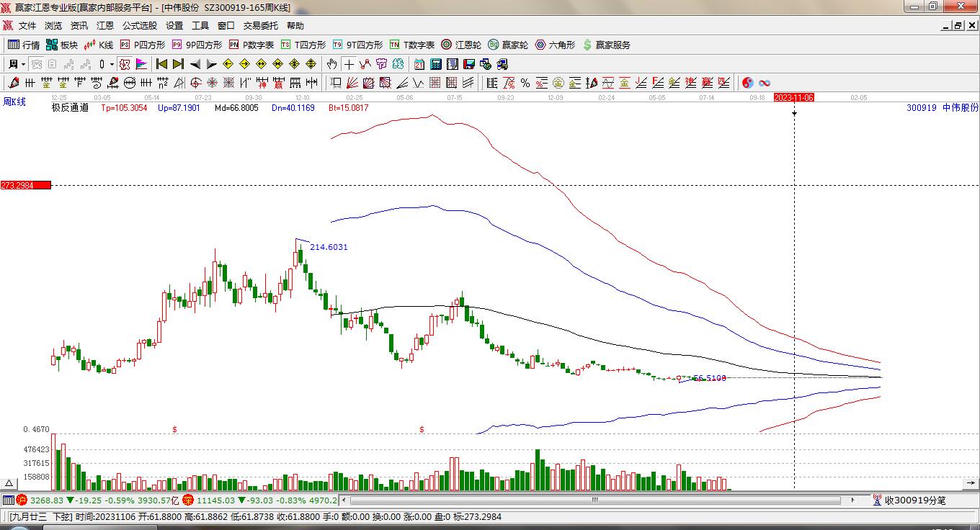
Task: Click the horizontal scrollbar right arrow
Action: (853, 500)
